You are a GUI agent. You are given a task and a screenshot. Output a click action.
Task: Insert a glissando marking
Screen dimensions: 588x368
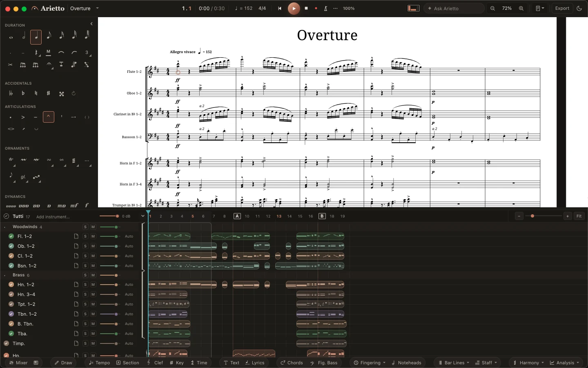23,177
